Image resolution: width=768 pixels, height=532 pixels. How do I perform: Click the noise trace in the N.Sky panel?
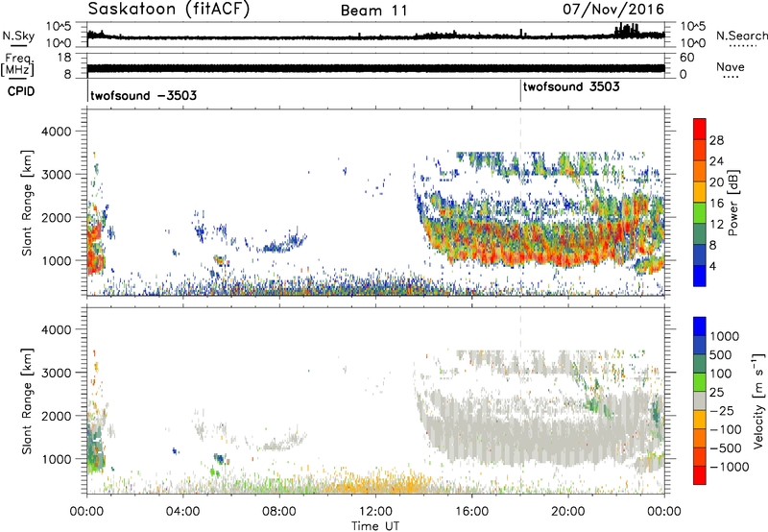point(375,36)
